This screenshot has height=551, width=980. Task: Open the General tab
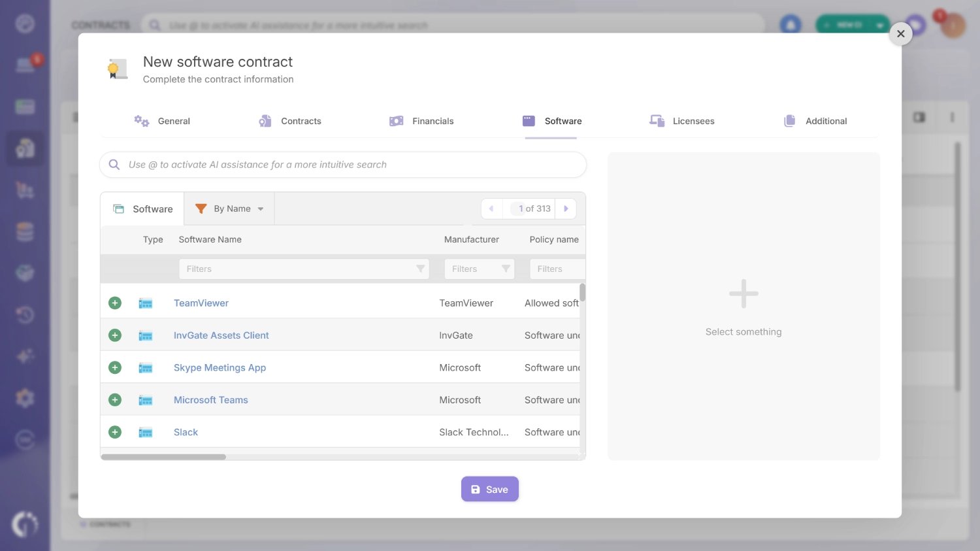tap(162, 121)
